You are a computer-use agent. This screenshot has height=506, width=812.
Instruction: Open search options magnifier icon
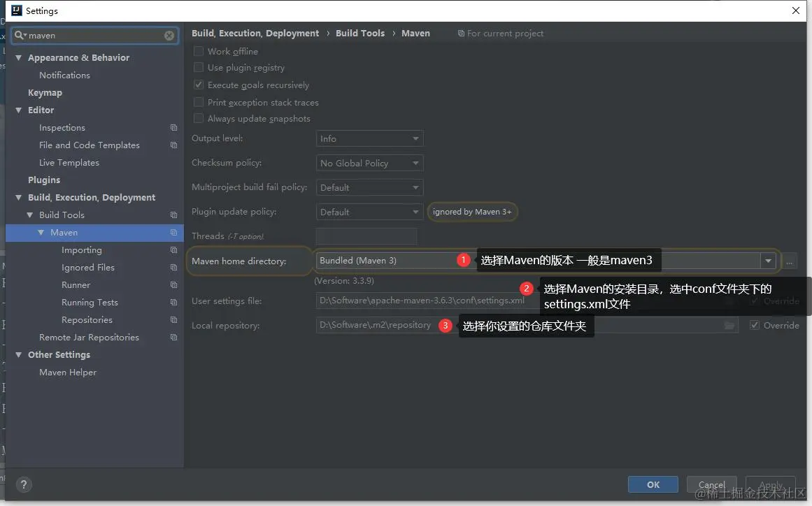[20, 35]
